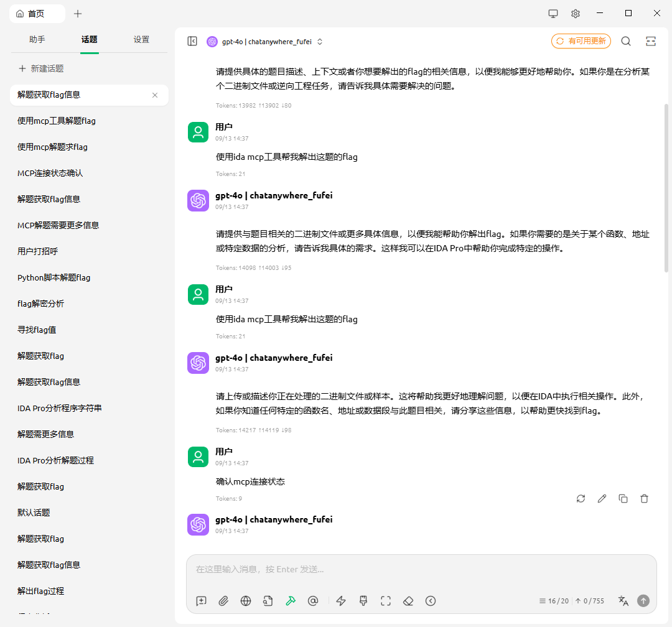Open the gpt-4o model selector dropdown
Image resolution: width=672 pixels, height=627 pixels.
point(265,42)
